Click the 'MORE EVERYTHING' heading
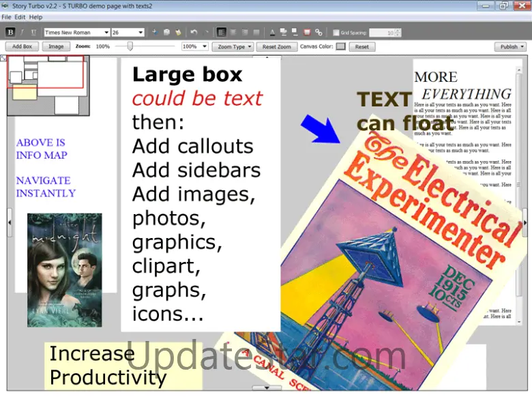This screenshot has height=399, width=532. 463,85
